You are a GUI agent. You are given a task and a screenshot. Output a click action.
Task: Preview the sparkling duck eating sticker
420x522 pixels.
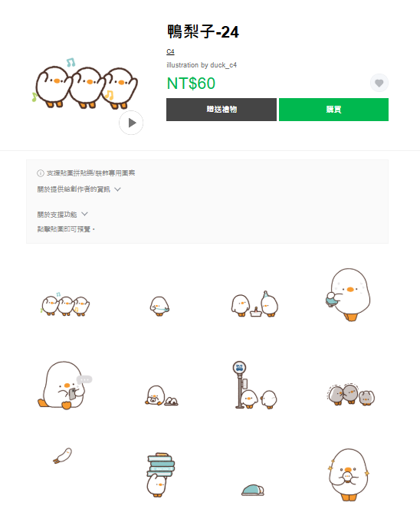pyautogui.click(x=349, y=474)
